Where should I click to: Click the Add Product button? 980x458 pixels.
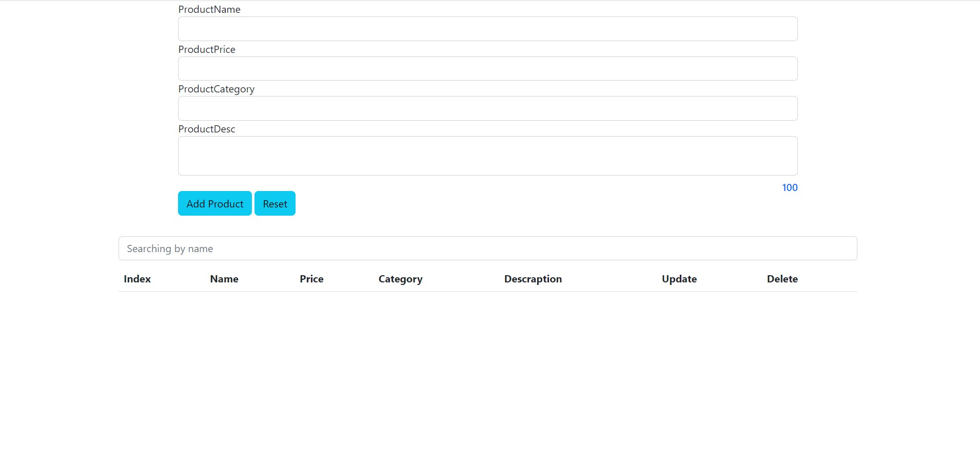coord(214,203)
